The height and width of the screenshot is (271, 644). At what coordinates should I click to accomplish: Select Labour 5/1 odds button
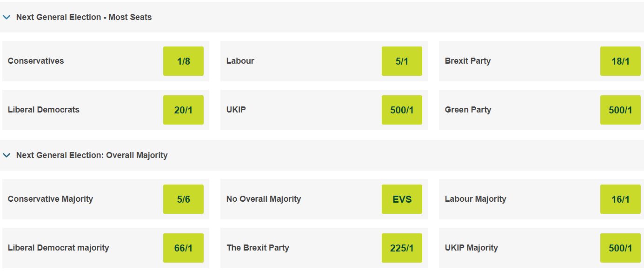(402, 61)
